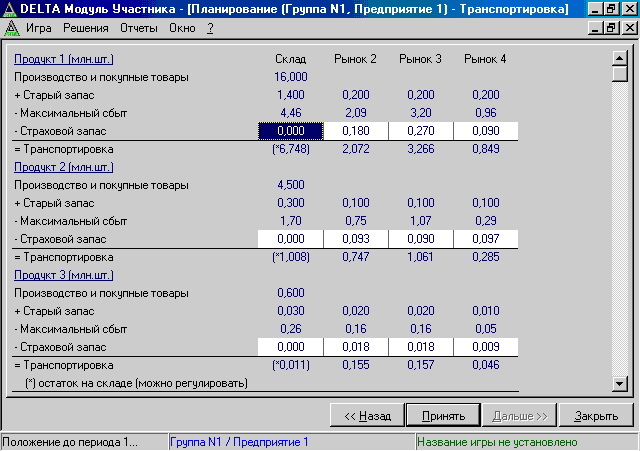Select Продукт 1 Страховой запас Склад field
This screenshot has width=640, height=451.
291,131
